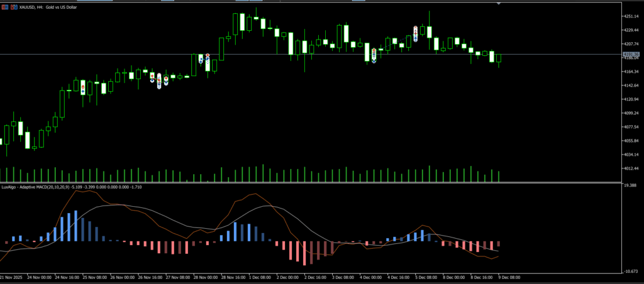
Task: Click the 1 Dec 08:00 time axis label
Action: pyautogui.click(x=260, y=276)
